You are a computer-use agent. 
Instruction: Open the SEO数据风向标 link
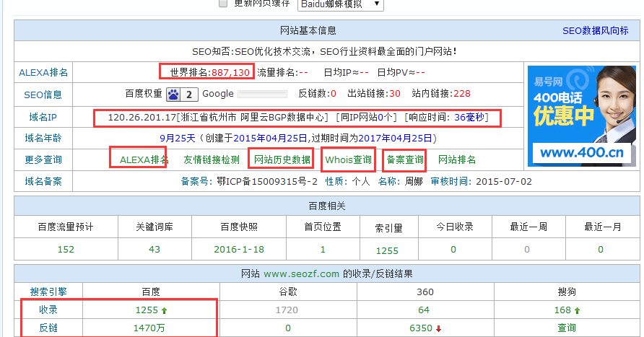click(x=595, y=31)
